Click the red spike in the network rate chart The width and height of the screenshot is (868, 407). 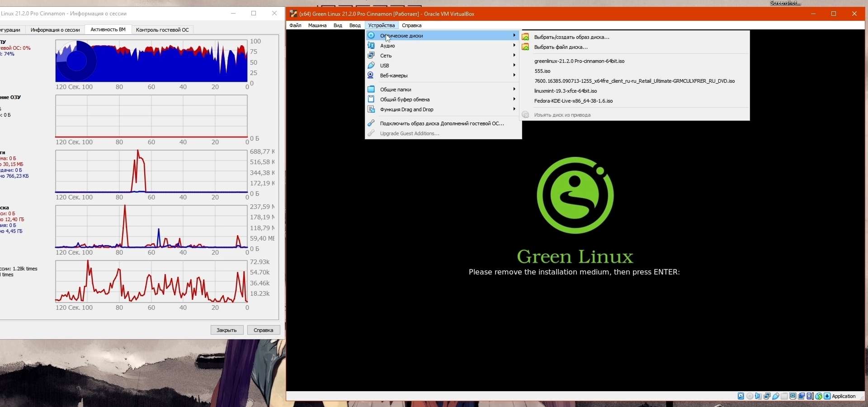[x=139, y=171]
